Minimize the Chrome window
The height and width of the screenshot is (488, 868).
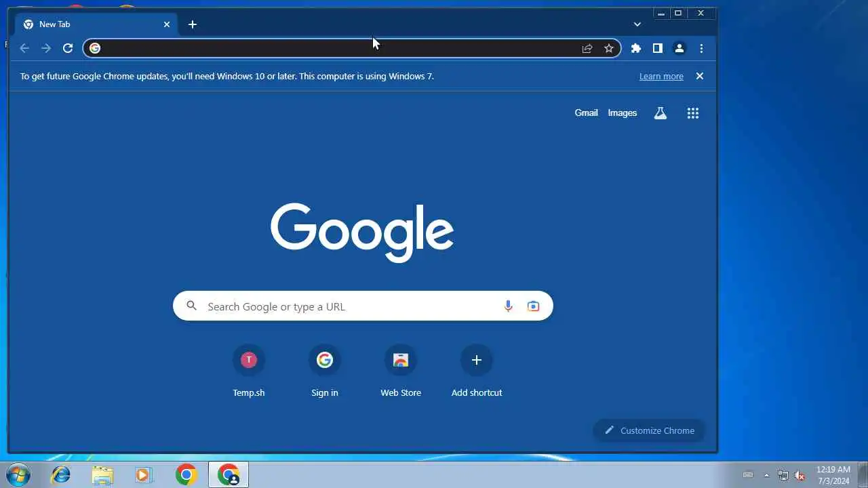pos(660,13)
